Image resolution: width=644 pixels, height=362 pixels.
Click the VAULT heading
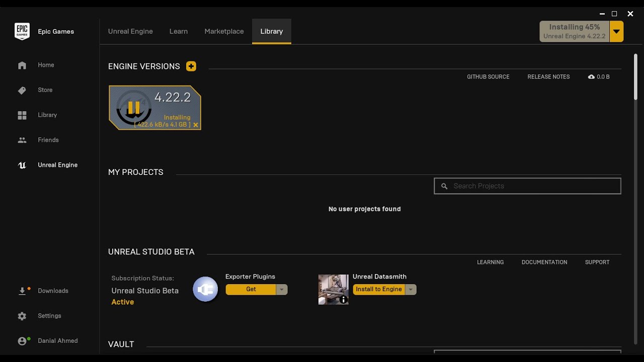(x=121, y=344)
